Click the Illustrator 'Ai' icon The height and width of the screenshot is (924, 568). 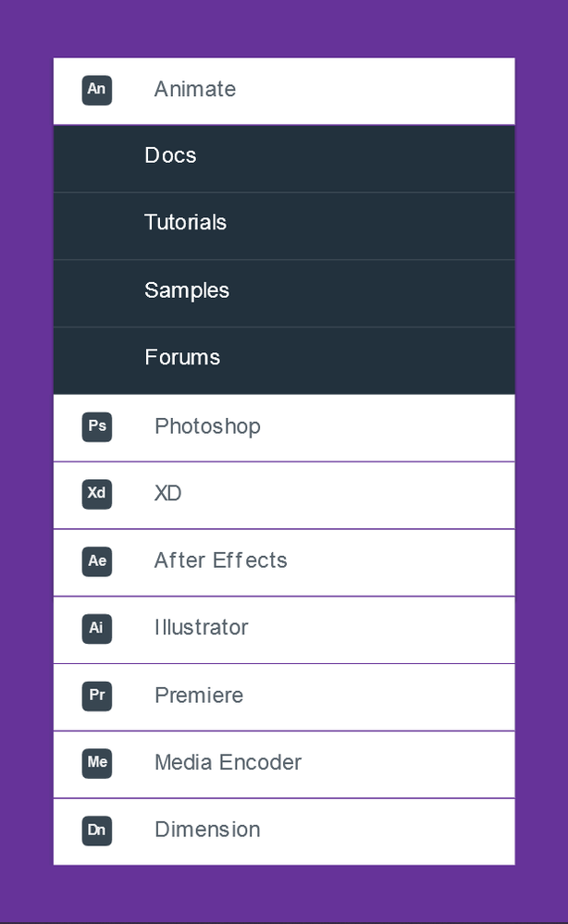97,628
